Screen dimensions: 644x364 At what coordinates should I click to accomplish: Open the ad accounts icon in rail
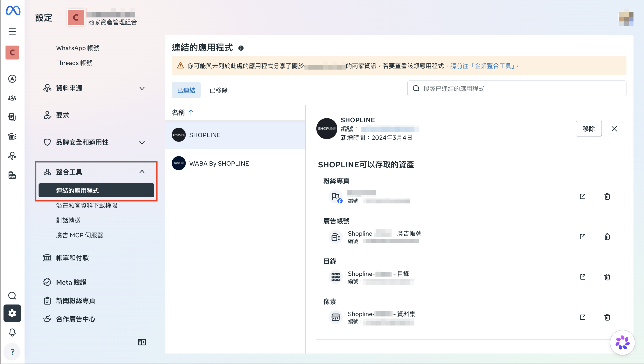click(x=12, y=136)
